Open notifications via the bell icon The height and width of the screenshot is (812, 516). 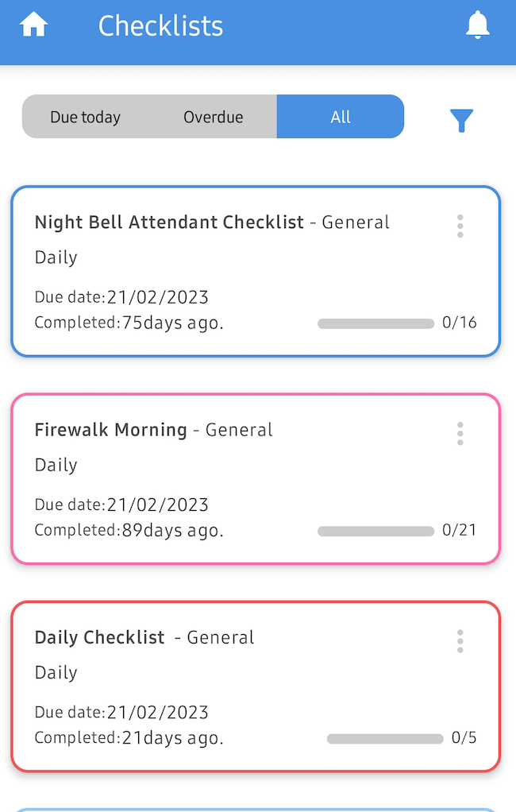pos(478,25)
